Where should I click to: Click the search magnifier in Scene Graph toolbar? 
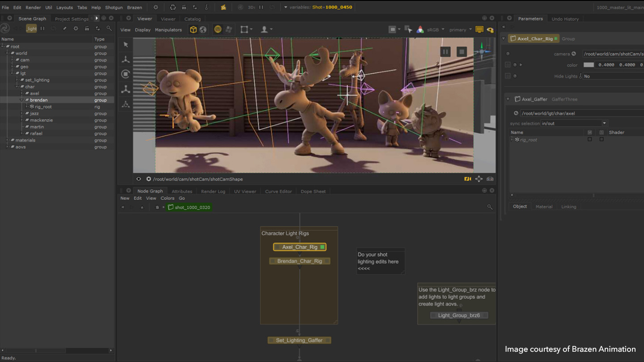point(109,28)
